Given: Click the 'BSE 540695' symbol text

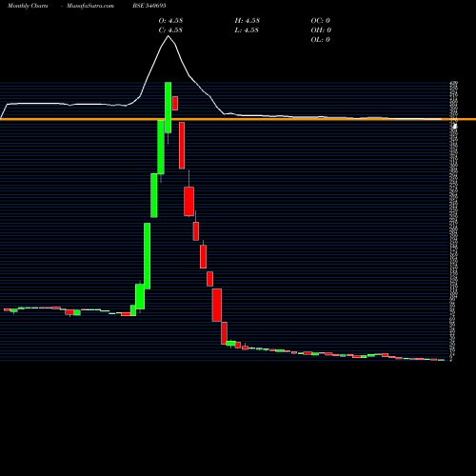Looking at the screenshot, I should tap(149, 6).
